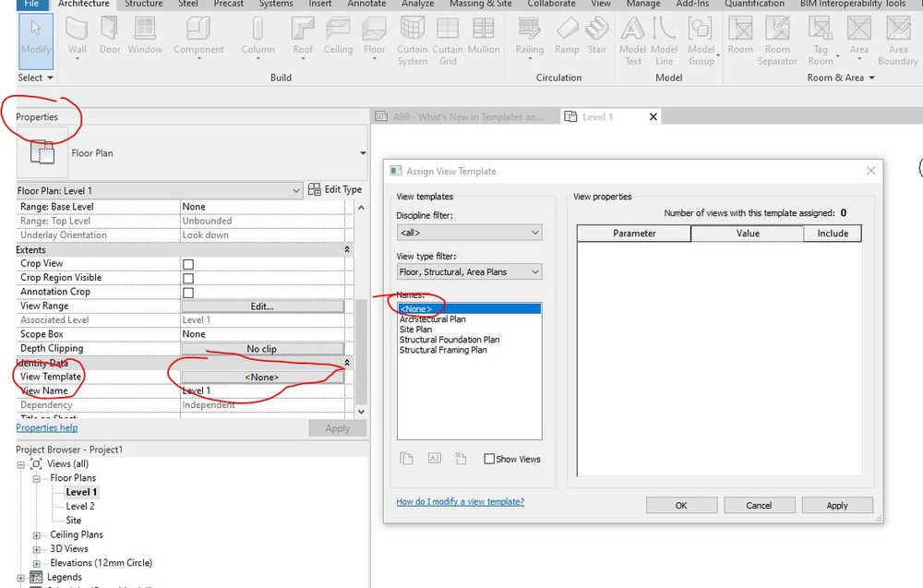
Task: Open the Stair tool
Action: click(598, 39)
